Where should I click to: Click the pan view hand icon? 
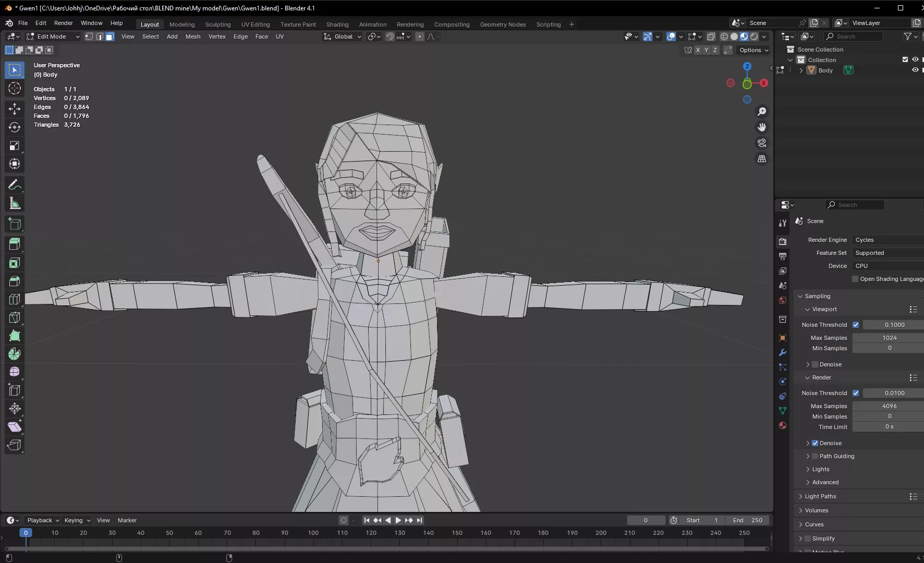762,127
